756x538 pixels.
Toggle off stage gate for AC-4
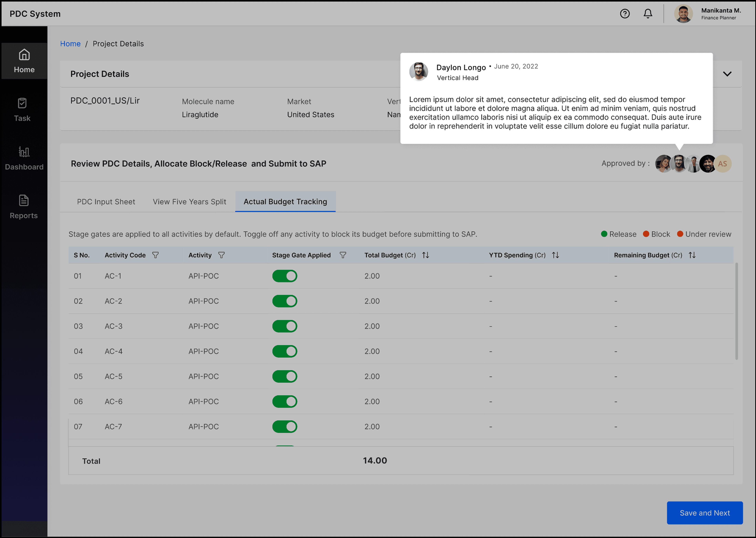coord(285,351)
